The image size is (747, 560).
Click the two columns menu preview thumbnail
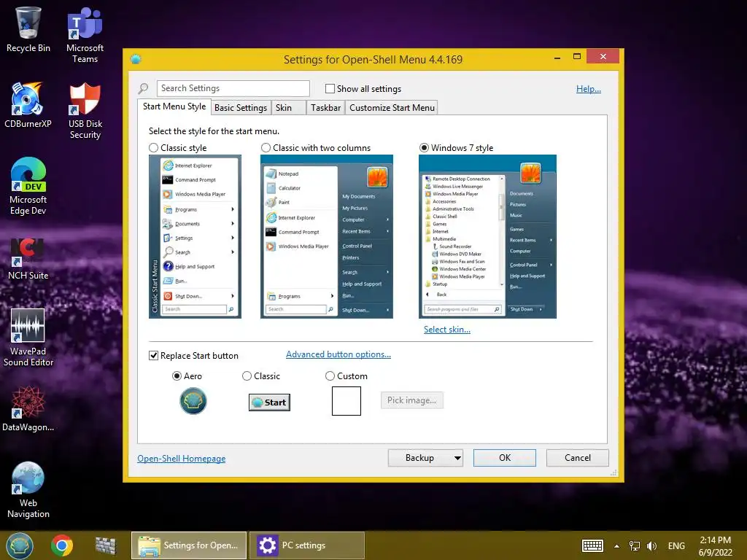pyautogui.click(x=327, y=237)
